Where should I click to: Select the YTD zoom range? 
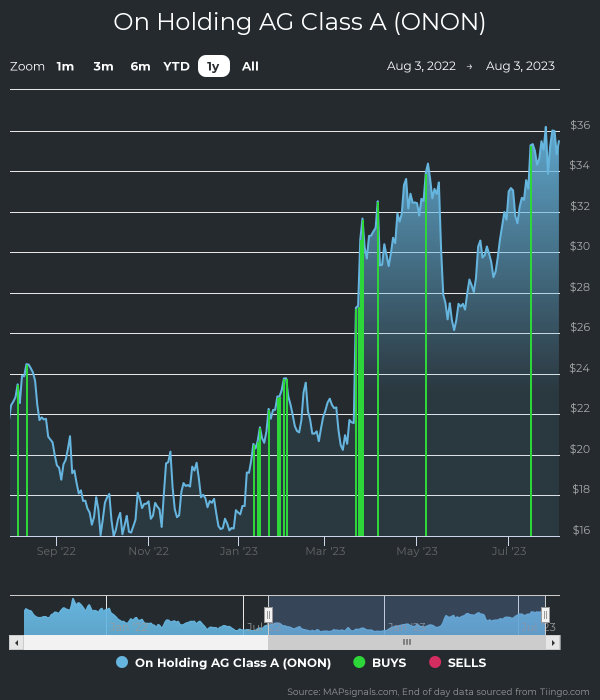[x=176, y=66]
